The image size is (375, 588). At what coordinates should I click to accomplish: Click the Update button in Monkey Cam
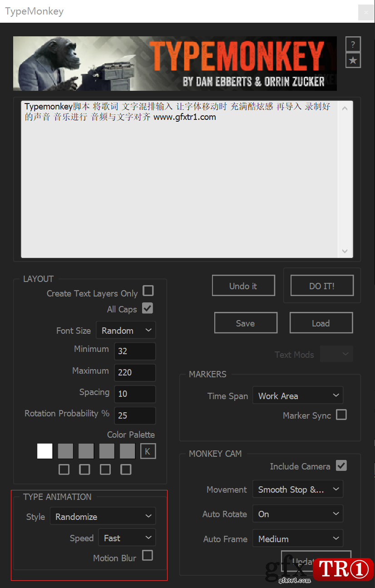tap(316, 561)
